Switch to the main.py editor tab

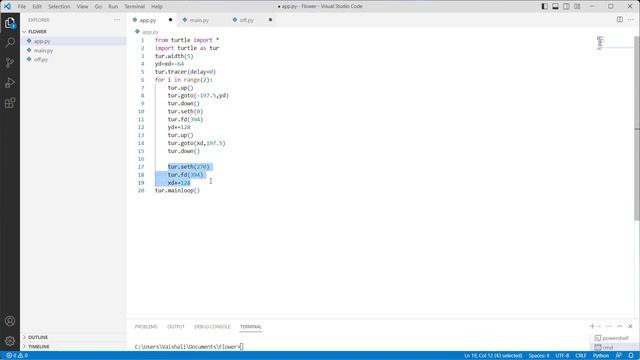(x=199, y=20)
